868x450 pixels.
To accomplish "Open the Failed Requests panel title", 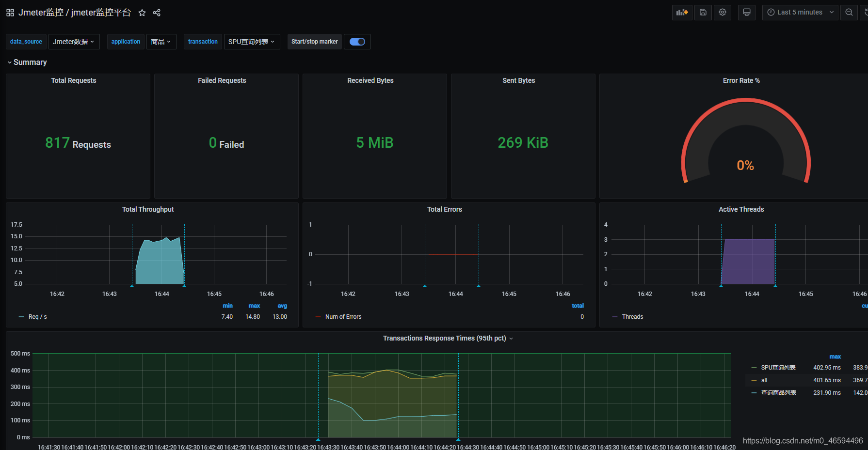I will click(222, 80).
